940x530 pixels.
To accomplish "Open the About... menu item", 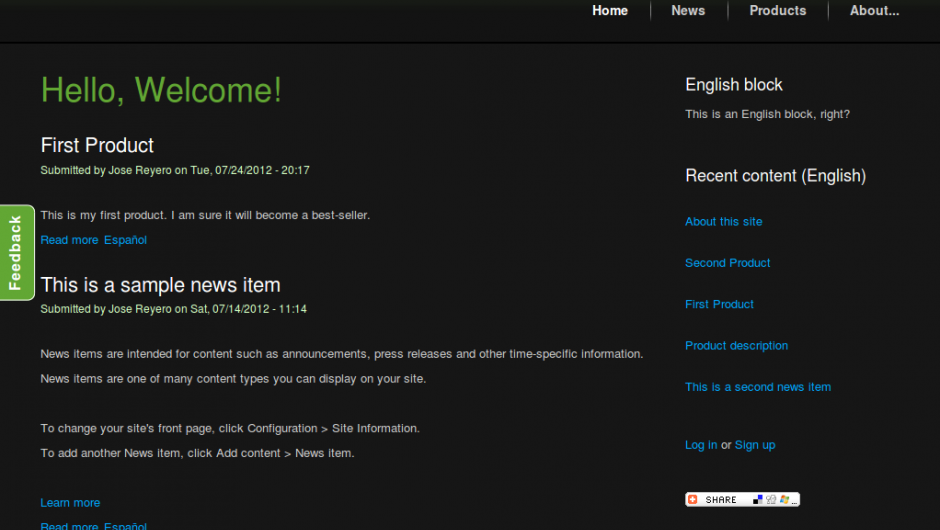I will point(874,11).
